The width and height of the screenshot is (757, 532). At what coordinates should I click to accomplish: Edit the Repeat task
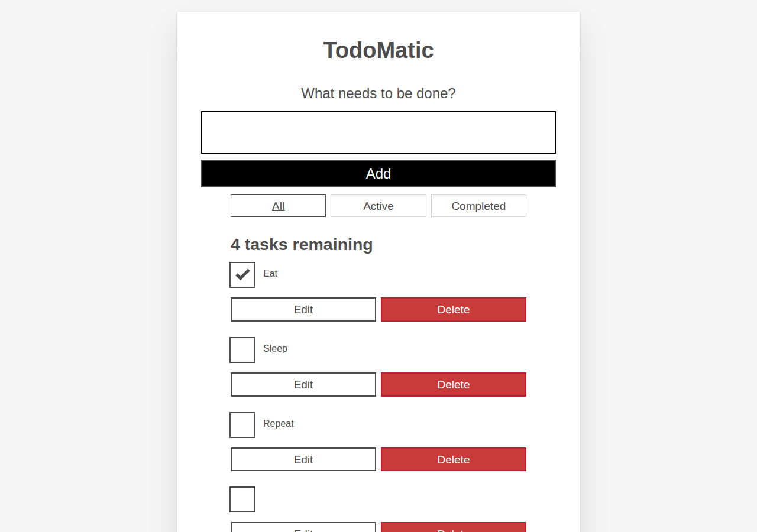click(303, 459)
